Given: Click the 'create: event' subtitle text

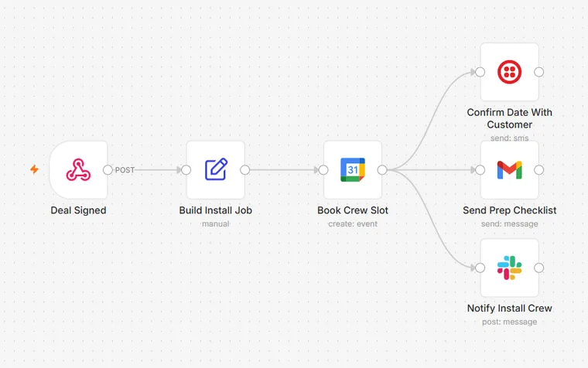Looking at the screenshot, I should point(353,223).
